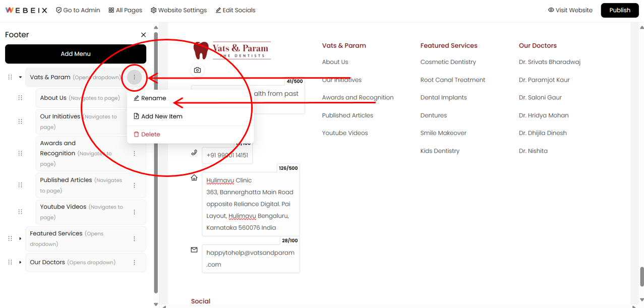Screen dimensions: 644x308
Task: Click the envelope icon beside the email field
Action: tap(194, 250)
